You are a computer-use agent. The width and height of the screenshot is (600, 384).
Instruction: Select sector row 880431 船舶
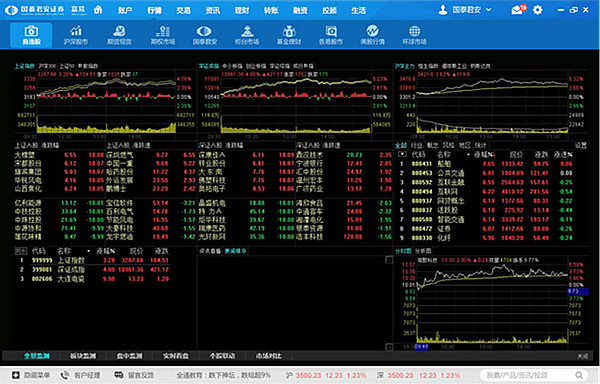click(486, 164)
